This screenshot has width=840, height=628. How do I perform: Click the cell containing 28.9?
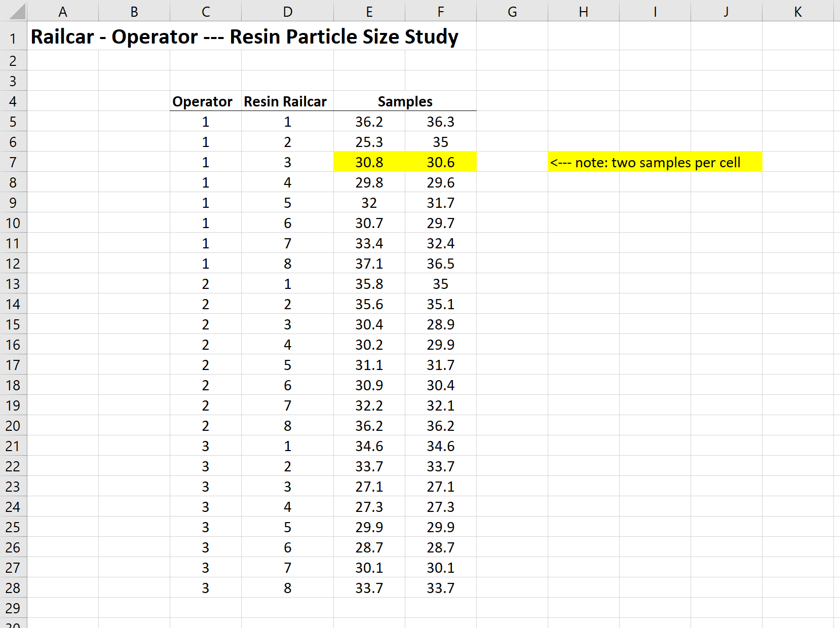coord(441,324)
